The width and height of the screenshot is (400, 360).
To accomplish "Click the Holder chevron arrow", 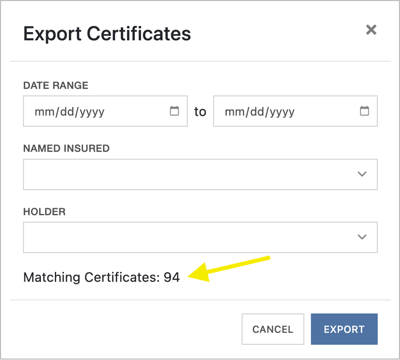I will 362,237.
